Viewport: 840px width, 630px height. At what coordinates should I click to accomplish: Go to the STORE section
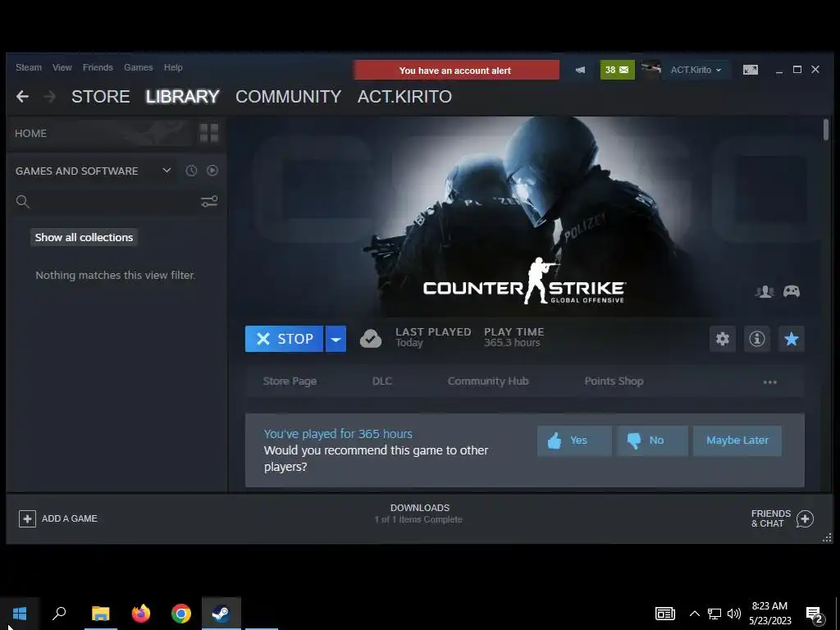tap(101, 97)
